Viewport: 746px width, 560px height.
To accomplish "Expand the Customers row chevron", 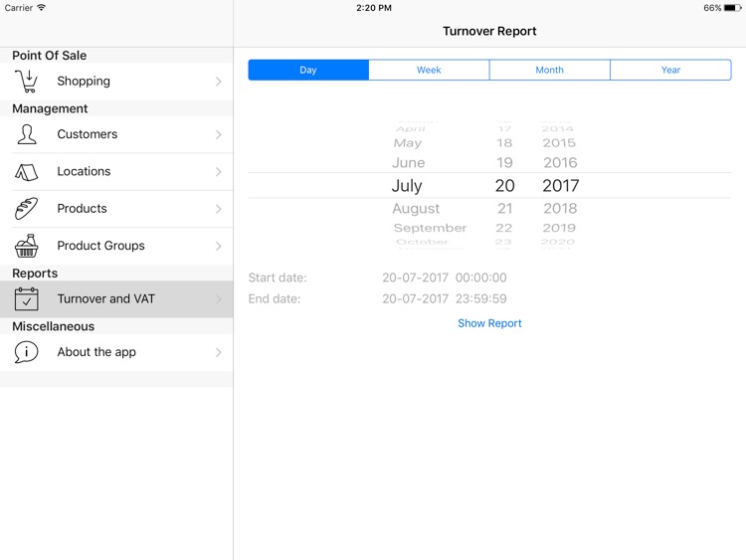I will [x=219, y=134].
